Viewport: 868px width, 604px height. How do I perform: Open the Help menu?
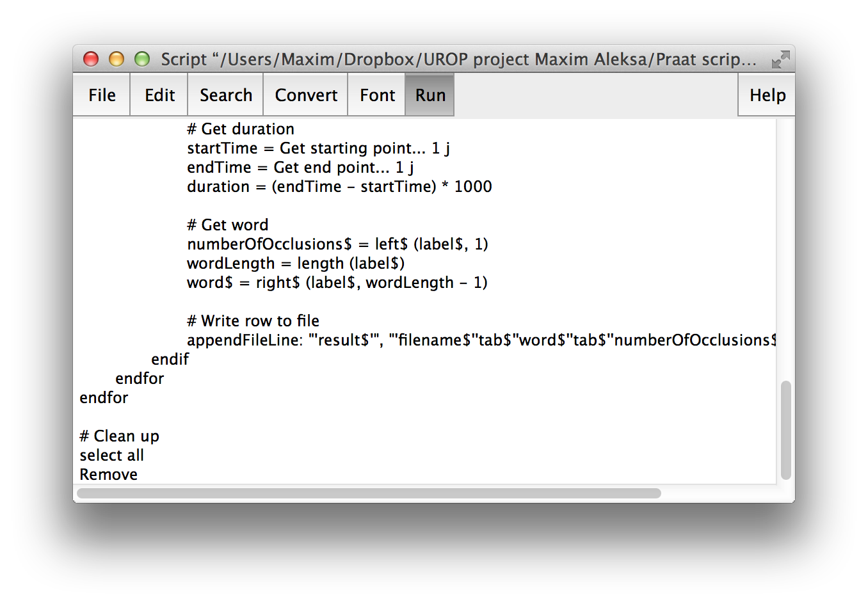tap(767, 95)
